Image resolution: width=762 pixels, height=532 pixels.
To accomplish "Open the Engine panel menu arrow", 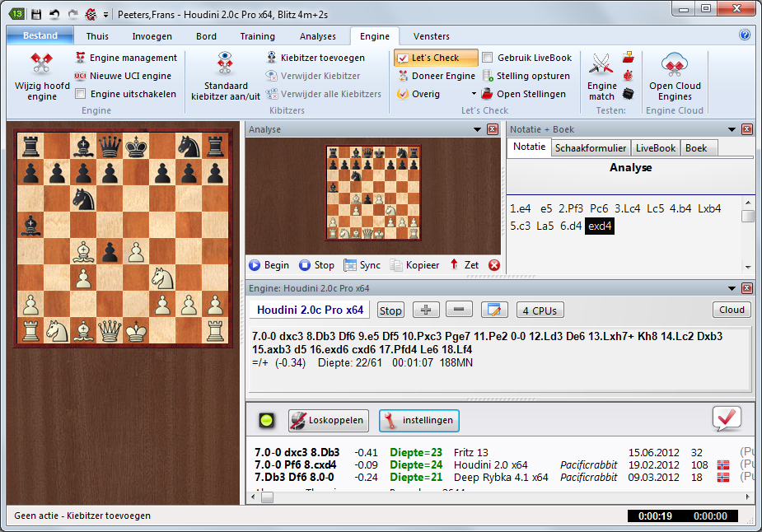I will click(x=732, y=288).
